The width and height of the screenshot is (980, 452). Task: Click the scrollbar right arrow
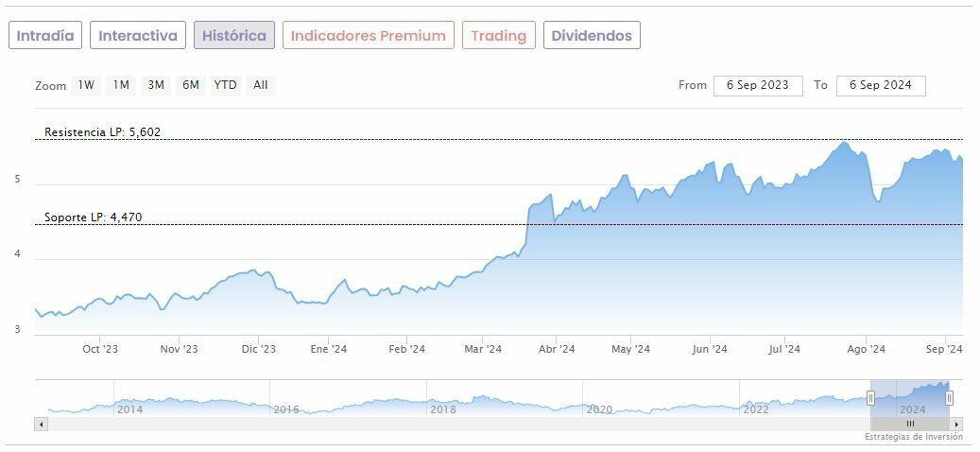click(x=957, y=424)
